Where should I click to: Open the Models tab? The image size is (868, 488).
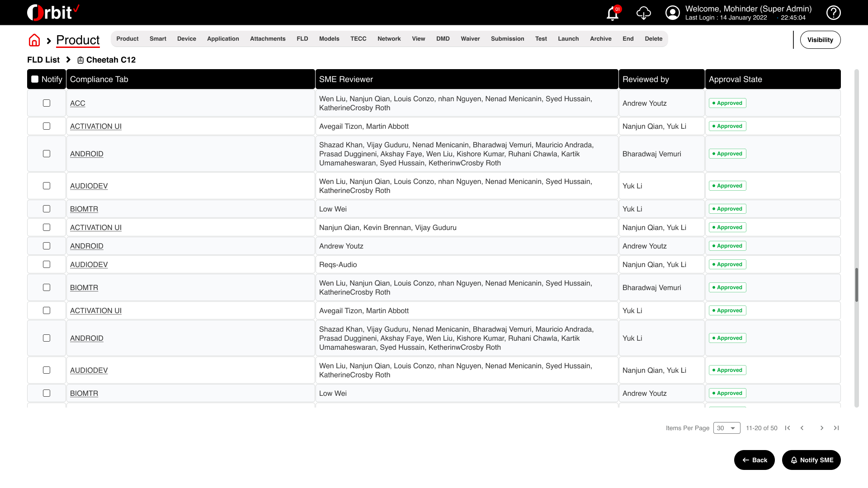click(329, 39)
